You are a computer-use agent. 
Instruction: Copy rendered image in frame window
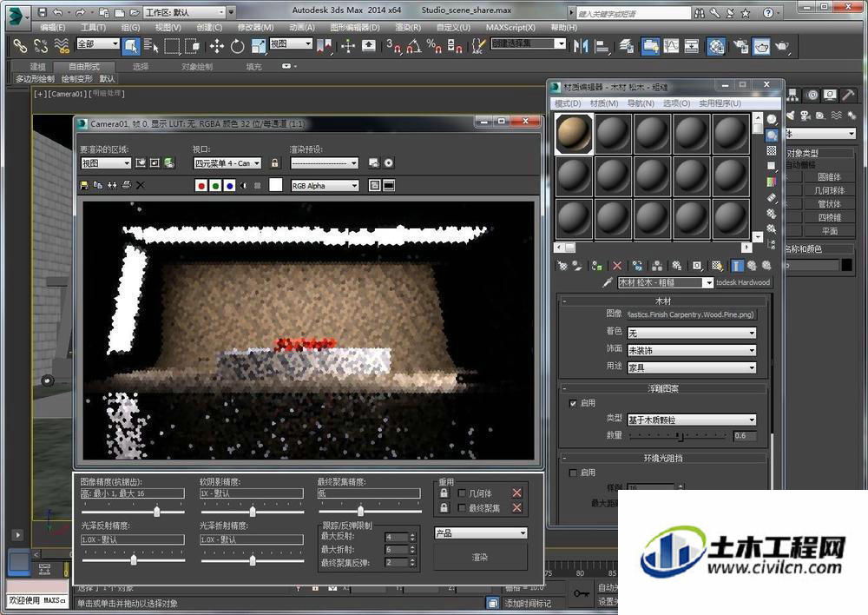pyautogui.click(x=98, y=185)
